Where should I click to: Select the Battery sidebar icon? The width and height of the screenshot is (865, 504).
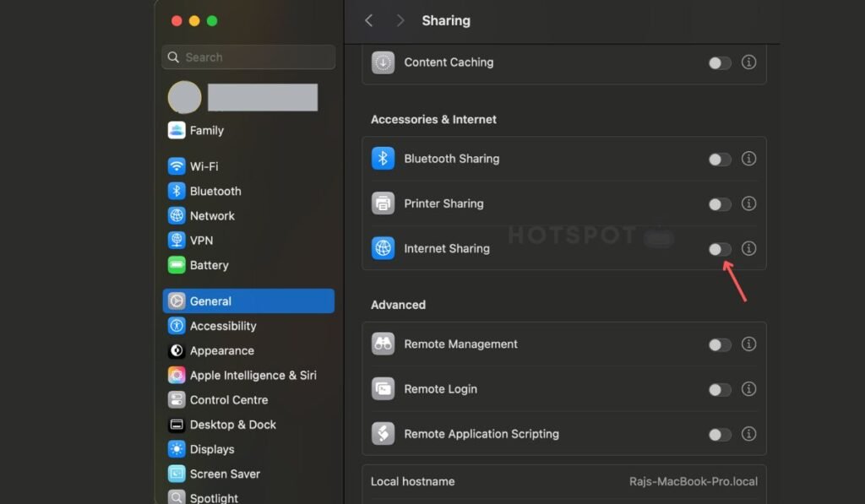177,265
